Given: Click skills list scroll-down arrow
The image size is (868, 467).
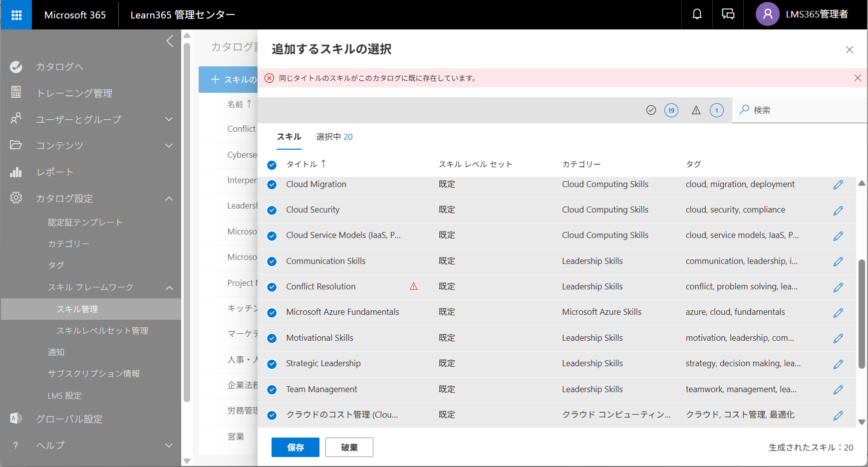Looking at the screenshot, I should point(862,422).
